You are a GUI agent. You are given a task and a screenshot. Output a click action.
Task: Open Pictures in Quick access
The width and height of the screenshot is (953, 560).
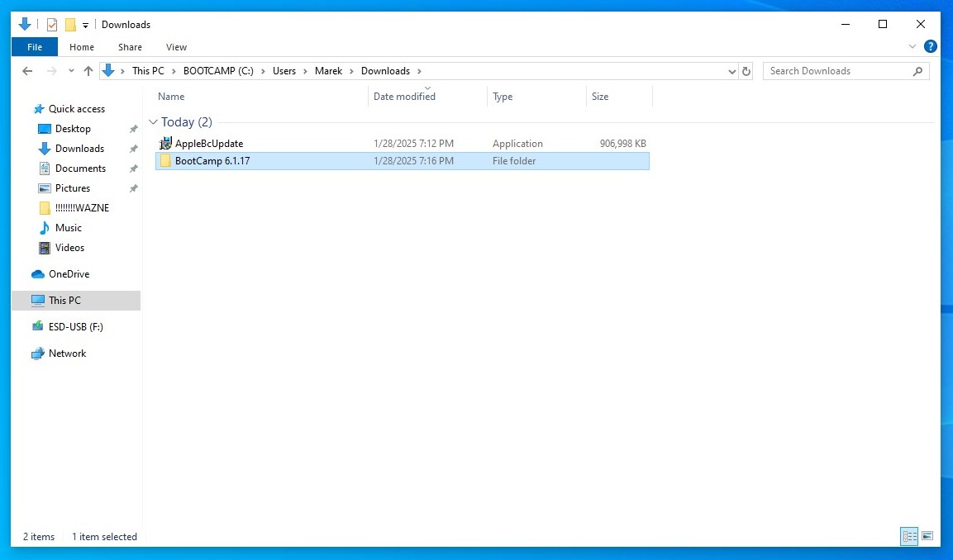[73, 188]
